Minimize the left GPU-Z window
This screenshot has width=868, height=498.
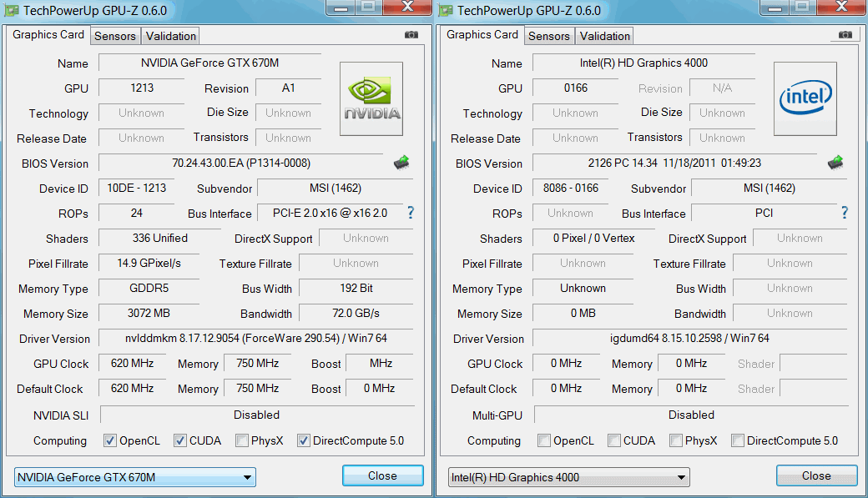341,7
